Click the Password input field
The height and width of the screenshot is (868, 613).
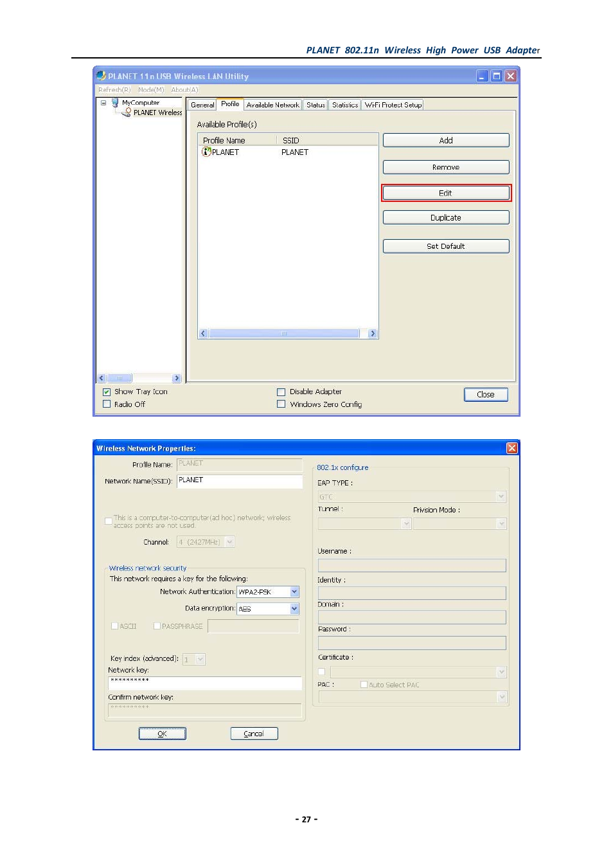click(412, 643)
